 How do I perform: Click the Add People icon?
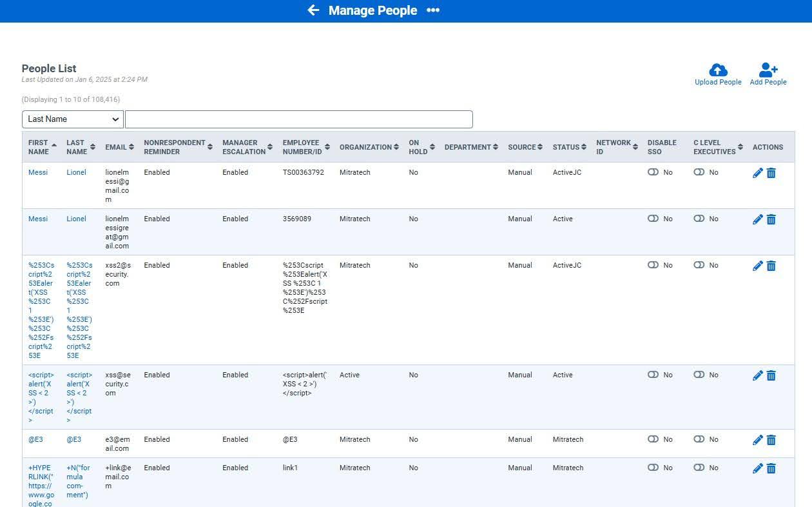point(768,70)
